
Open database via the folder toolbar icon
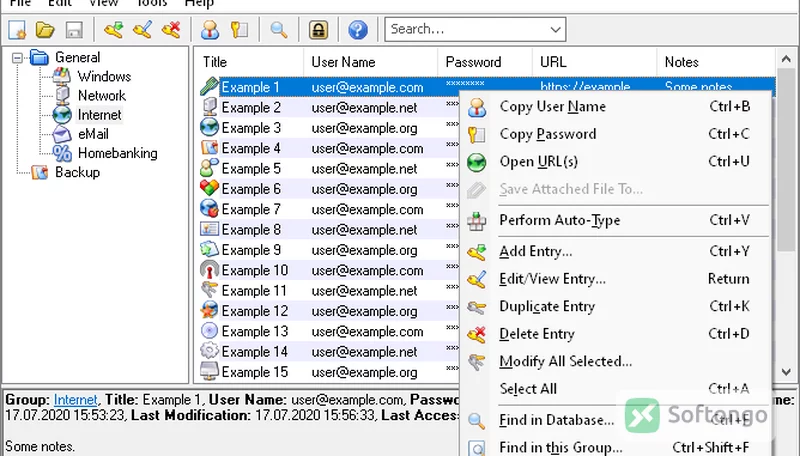coord(45,30)
